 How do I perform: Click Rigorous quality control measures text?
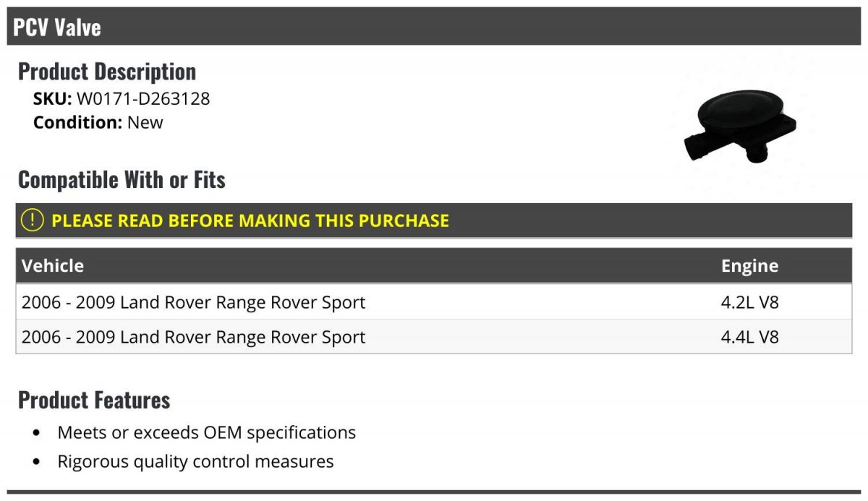pos(196,461)
